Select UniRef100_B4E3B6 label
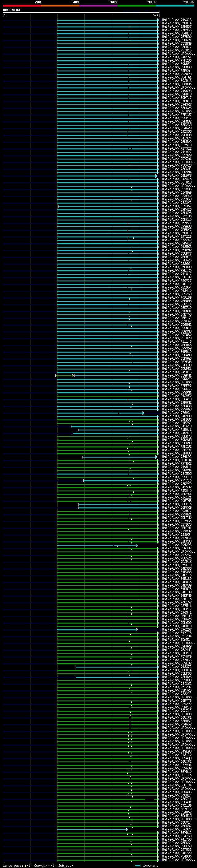This screenshot has height=868, width=197. tap(177, 568)
